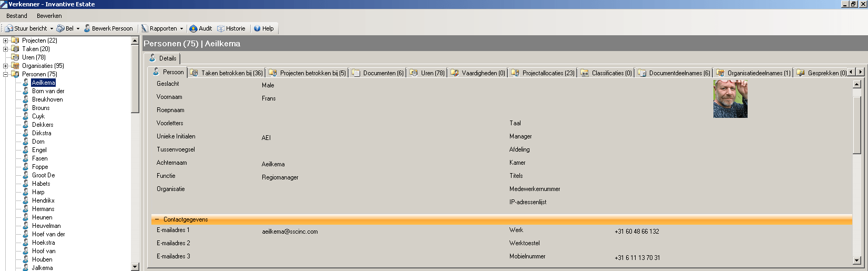This screenshot has height=271, width=868.
Task: Open the Rapporten dropdown arrow
Action: pyautogui.click(x=181, y=29)
